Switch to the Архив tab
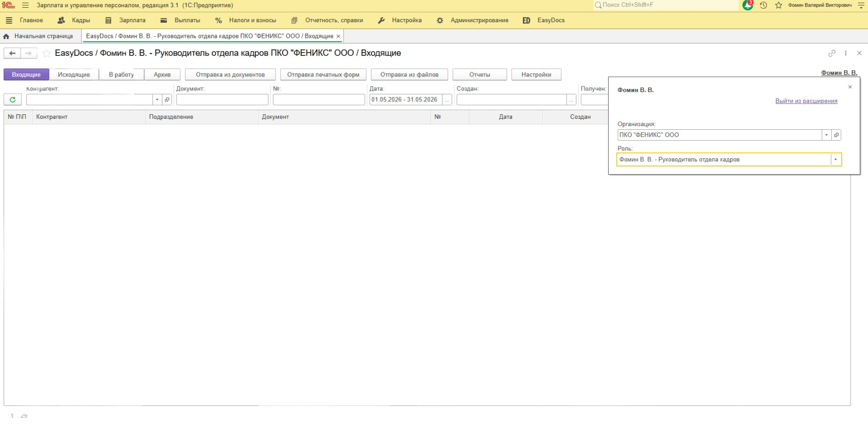This screenshot has height=425, width=868. point(162,75)
